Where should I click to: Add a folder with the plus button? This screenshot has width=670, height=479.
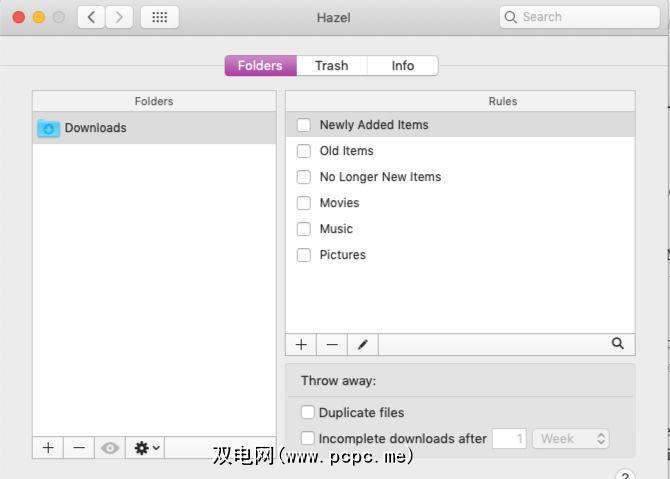tap(48, 448)
